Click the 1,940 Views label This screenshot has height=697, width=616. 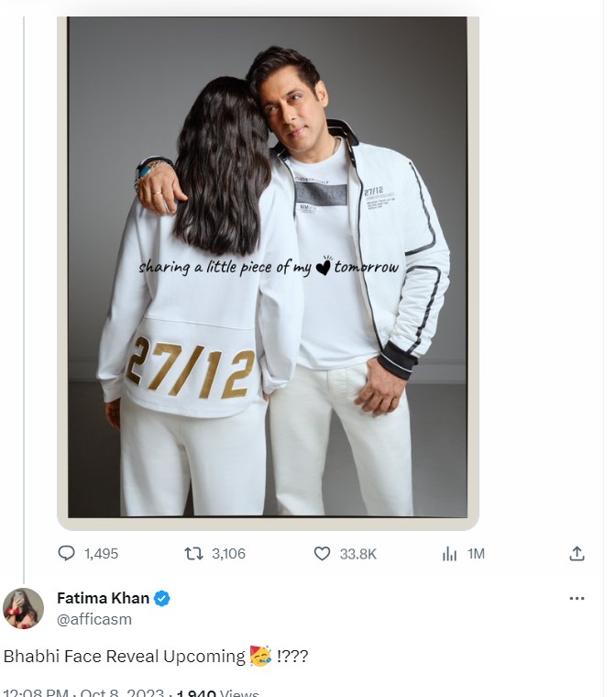218,692
